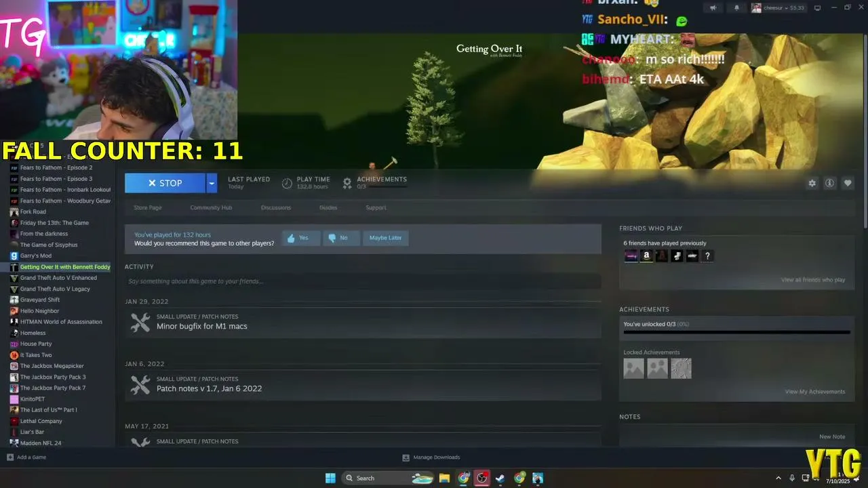Screen dimensions: 868x488
Task: Open the Discussions tab
Action: click(276, 207)
